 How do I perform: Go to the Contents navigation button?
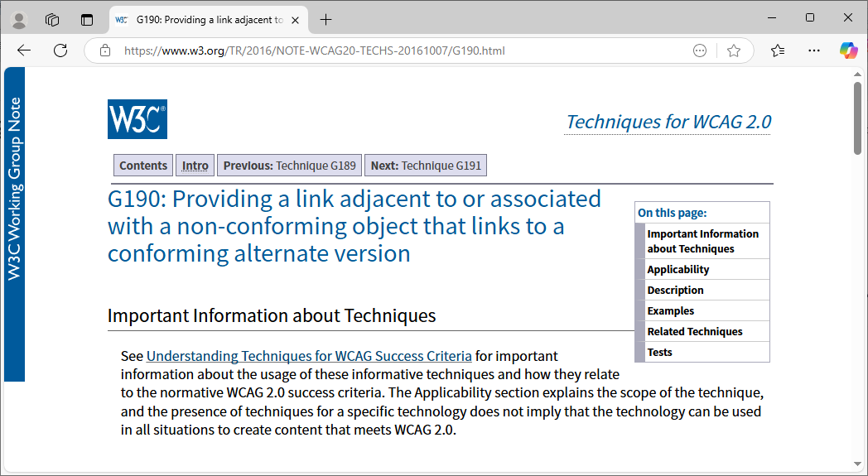[x=143, y=166]
